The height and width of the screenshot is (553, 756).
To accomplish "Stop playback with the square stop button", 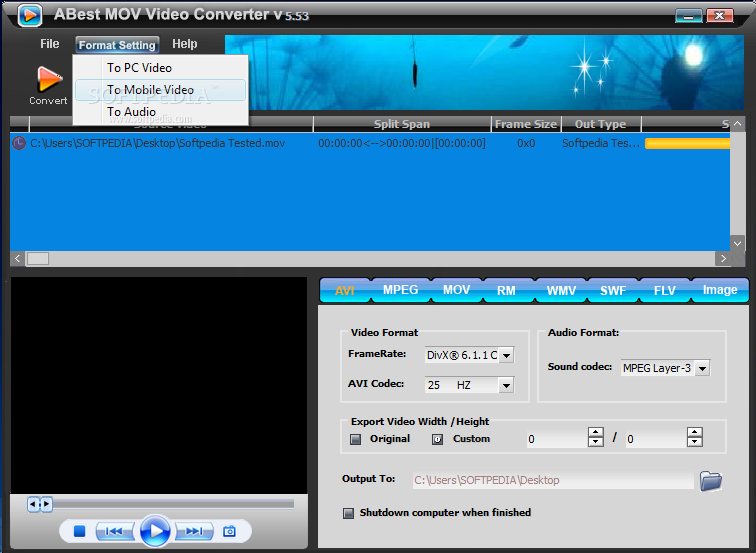I will coord(80,531).
